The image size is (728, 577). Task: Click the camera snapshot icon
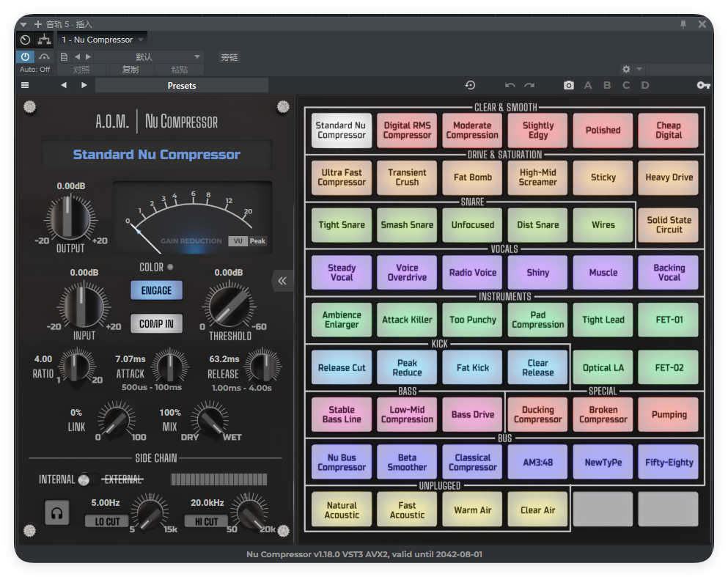coord(569,85)
